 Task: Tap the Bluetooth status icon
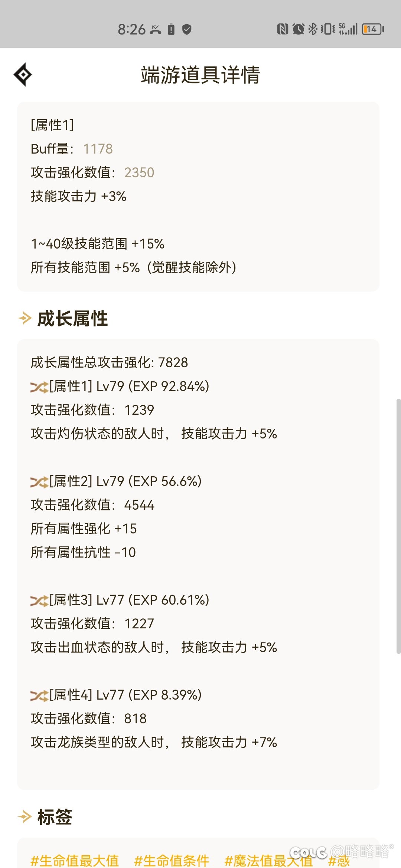[x=313, y=29]
